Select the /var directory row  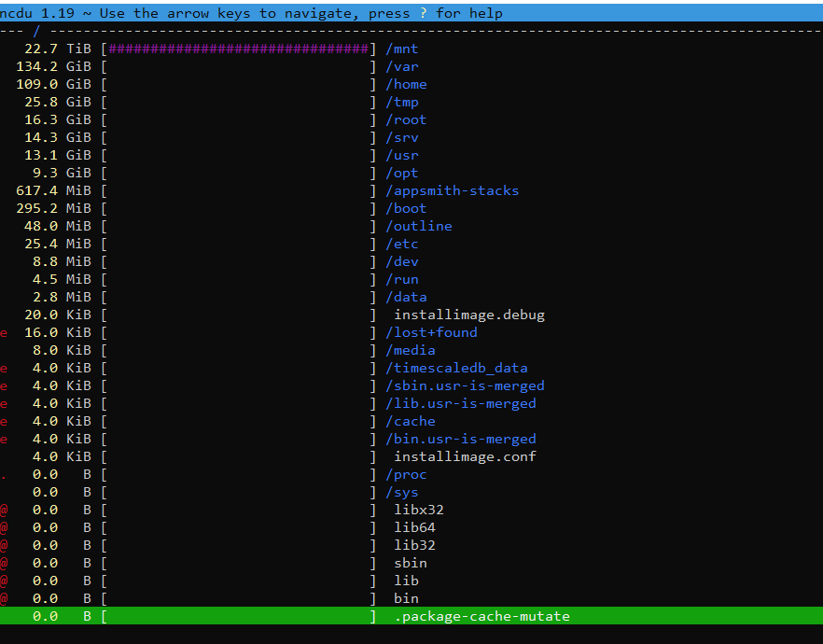click(411, 66)
